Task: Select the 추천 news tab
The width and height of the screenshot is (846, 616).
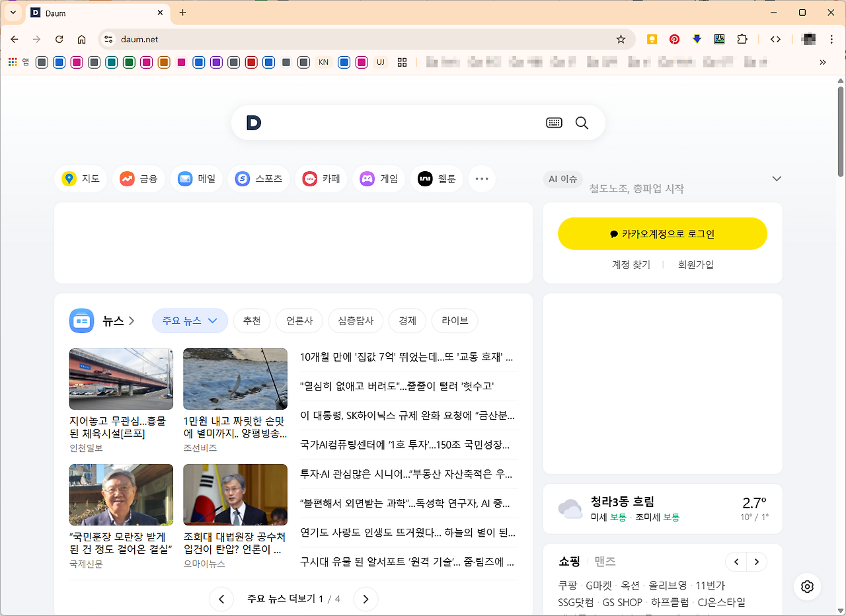Action: [252, 321]
